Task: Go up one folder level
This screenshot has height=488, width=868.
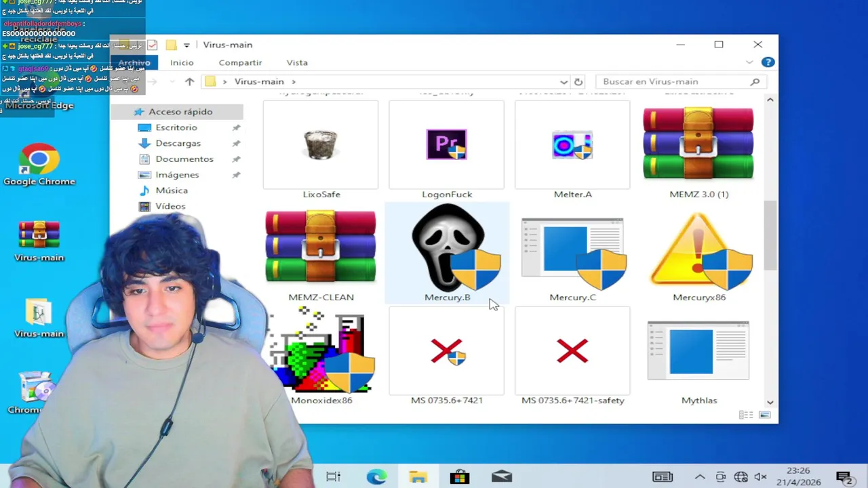Action: click(189, 81)
